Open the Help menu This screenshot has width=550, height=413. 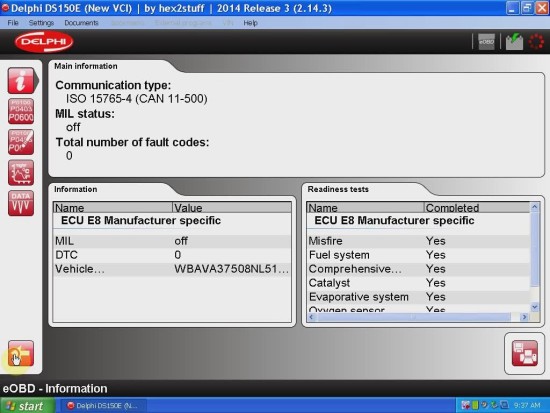pos(250,23)
